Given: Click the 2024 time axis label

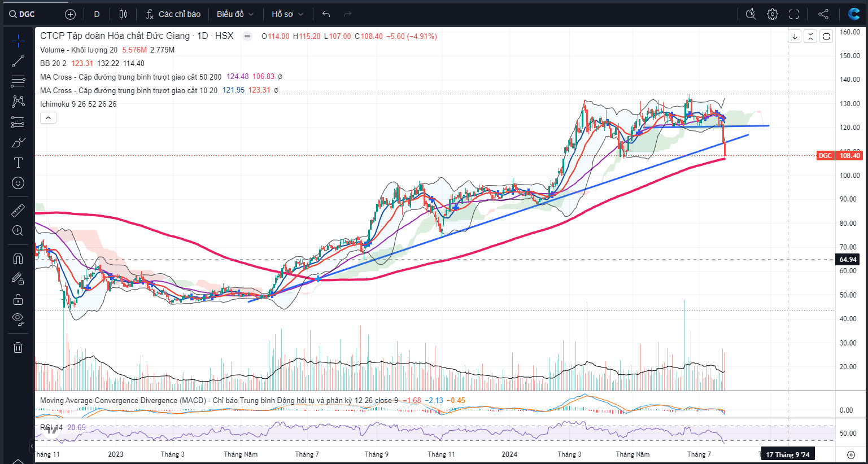Looking at the screenshot, I should point(509,454).
